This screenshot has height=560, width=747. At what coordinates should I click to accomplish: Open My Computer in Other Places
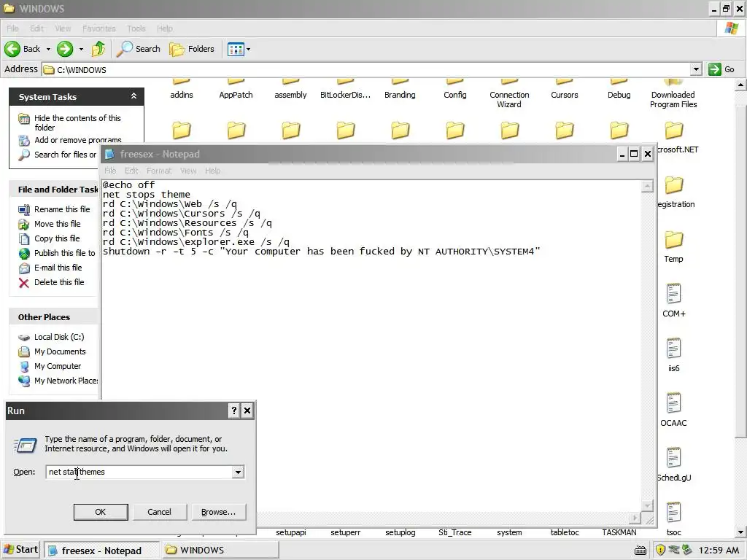(50, 366)
